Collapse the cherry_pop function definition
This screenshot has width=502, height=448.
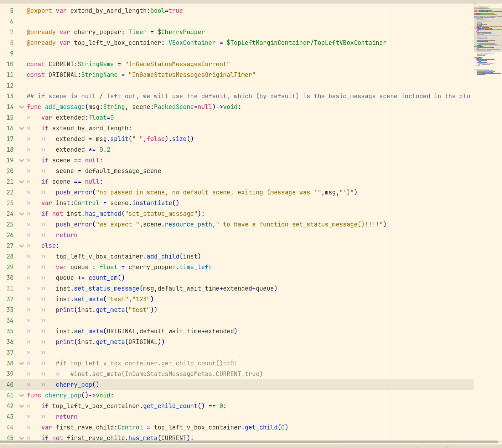21,395
